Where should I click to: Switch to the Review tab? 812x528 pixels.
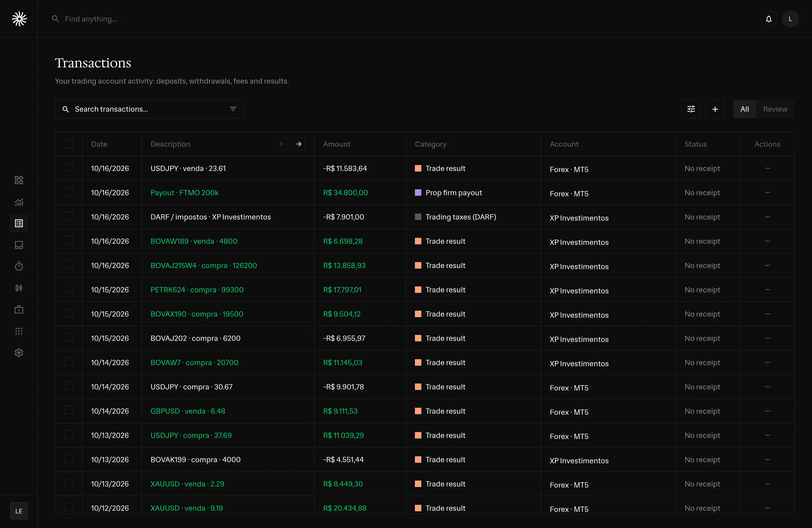pyautogui.click(x=775, y=109)
